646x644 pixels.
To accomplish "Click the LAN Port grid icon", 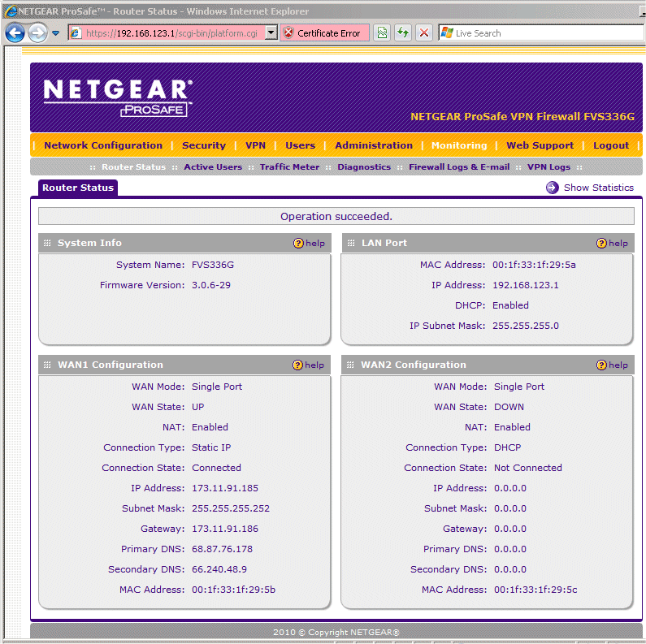I will (x=351, y=243).
